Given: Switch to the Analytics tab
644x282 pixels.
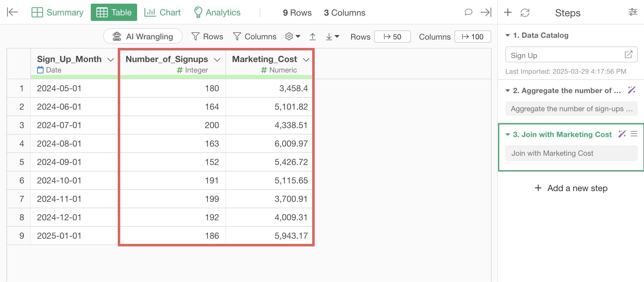Looking at the screenshot, I should [x=217, y=12].
